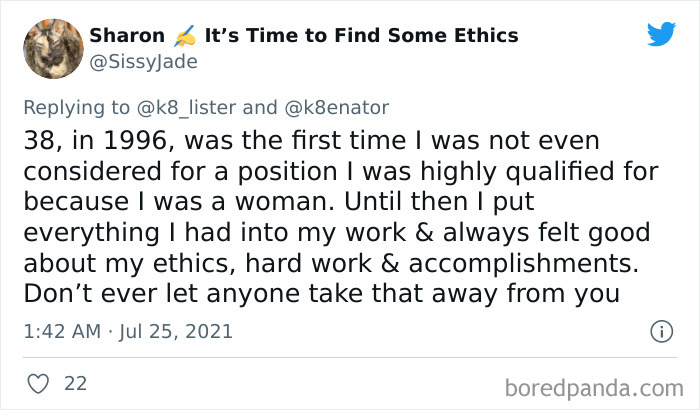
Task: Click the line "about my ethics, hard work"
Action: 325,264
